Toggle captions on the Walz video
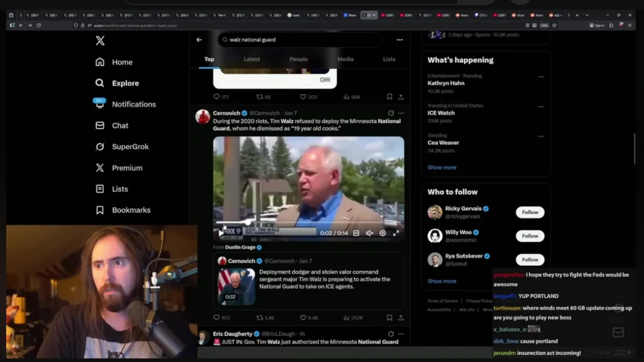Viewport: 644px width, 362px height. pos(356,233)
